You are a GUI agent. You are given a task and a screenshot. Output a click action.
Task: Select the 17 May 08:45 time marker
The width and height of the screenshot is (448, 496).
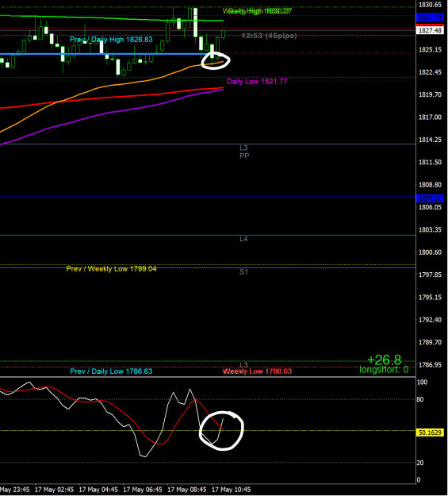187,490
